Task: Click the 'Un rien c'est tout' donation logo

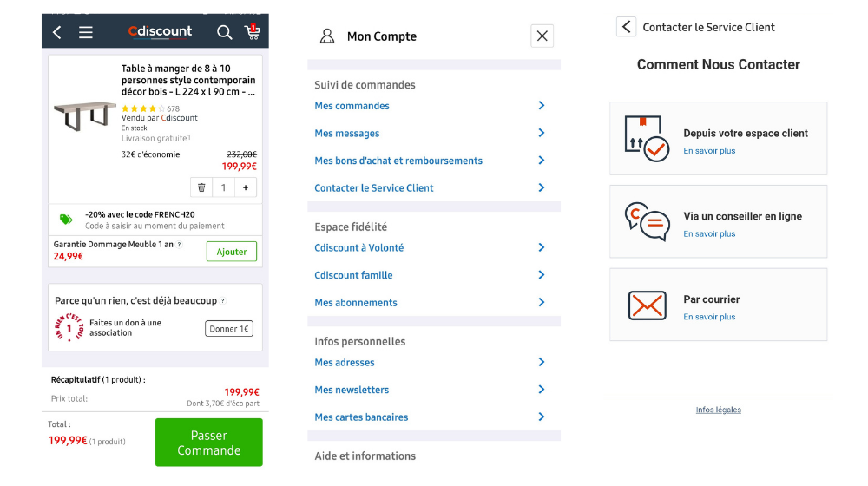Action: tap(69, 328)
